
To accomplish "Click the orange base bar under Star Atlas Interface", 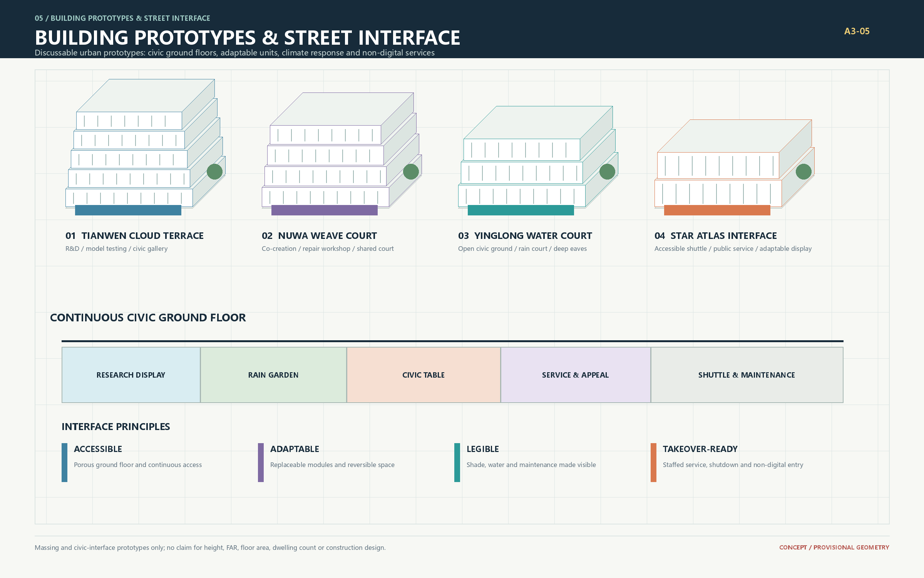I will pos(717,210).
